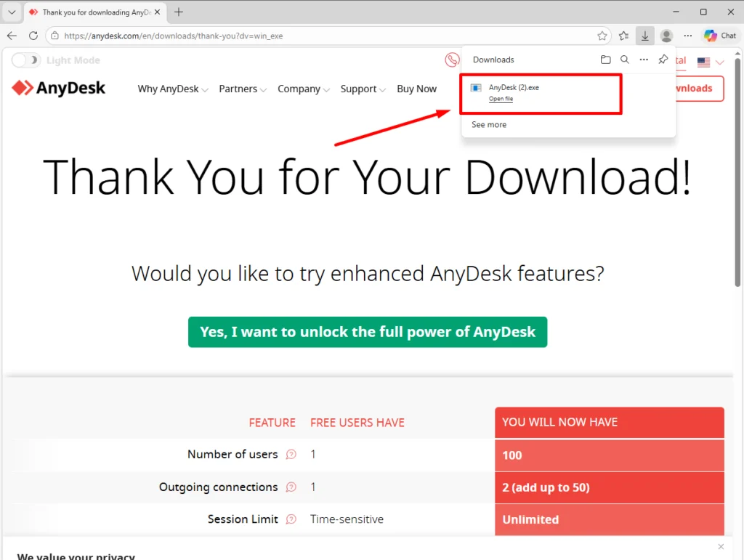Click the page vertical scrollbar

coord(737,171)
